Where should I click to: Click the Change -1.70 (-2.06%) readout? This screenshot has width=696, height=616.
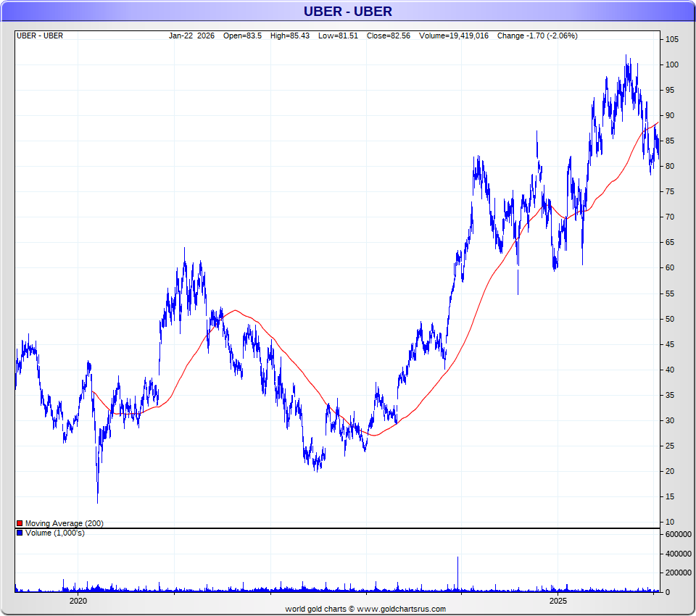click(537, 36)
